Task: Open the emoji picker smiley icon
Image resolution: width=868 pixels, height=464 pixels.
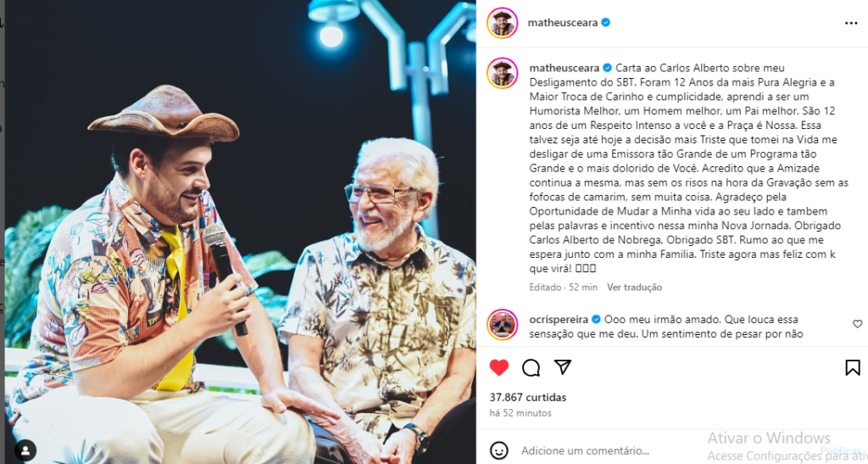Action: pyautogui.click(x=498, y=450)
